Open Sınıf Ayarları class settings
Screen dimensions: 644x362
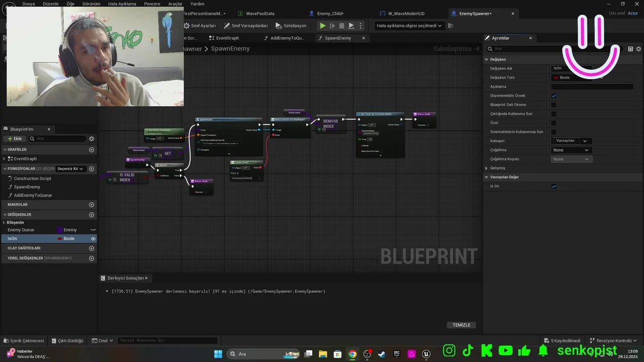200,26
